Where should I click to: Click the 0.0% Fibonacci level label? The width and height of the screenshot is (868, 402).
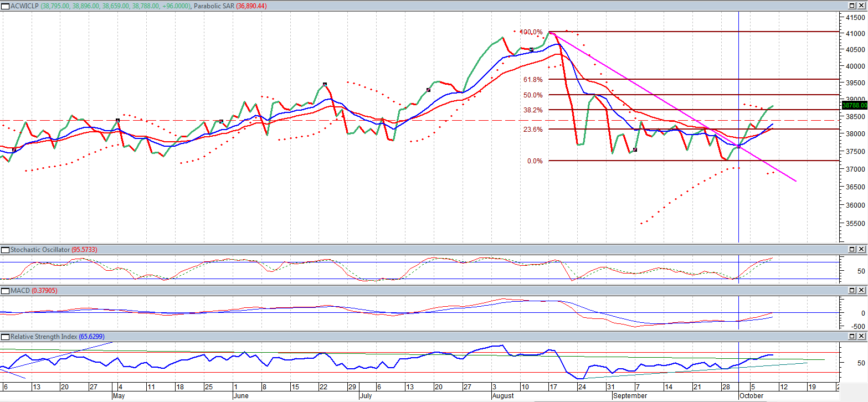(535, 161)
